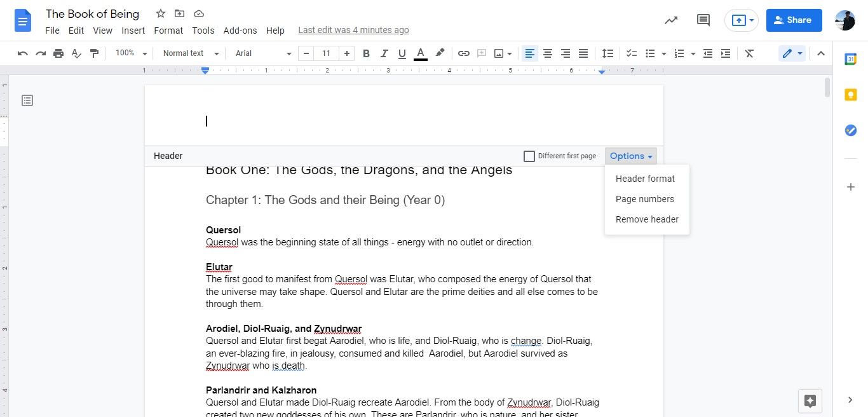Select the paint format tool
The width and height of the screenshot is (868, 417).
pyautogui.click(x=94, y=53)
